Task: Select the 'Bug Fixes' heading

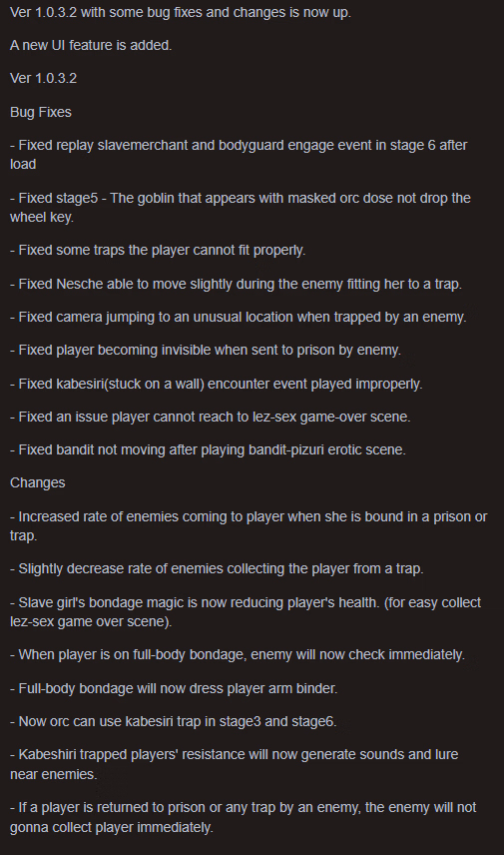Action: pos(41,112)
